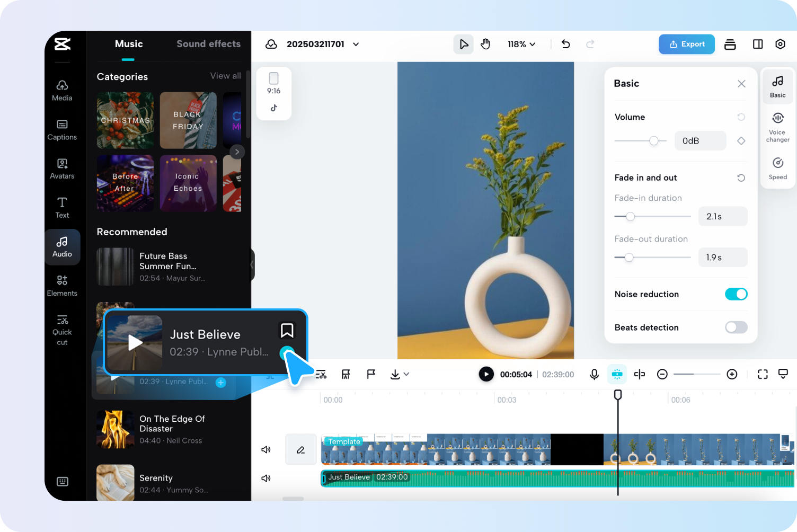797x532 pixels.
Task: Open the AI text tool in timeline toolbar
Action: pos(346,374)
